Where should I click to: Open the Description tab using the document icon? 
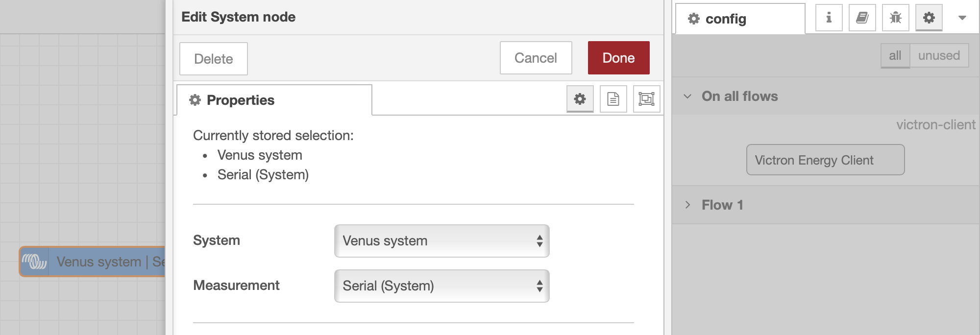click(613, 99)
